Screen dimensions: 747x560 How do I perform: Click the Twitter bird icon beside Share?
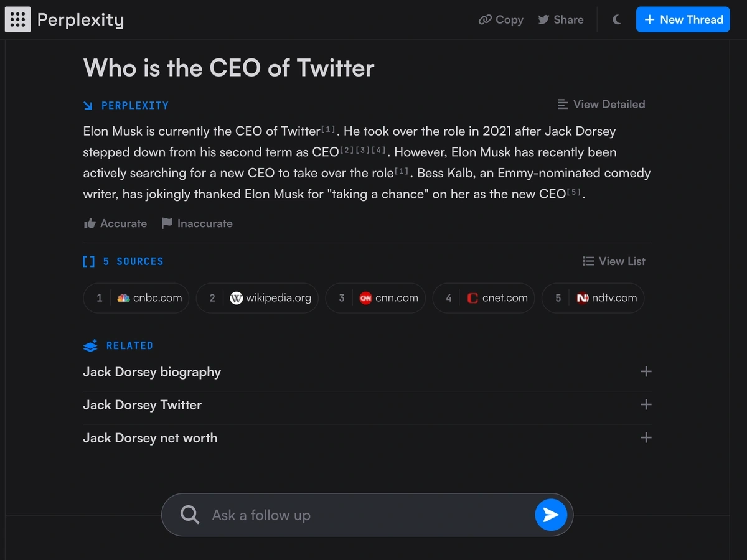543,20
